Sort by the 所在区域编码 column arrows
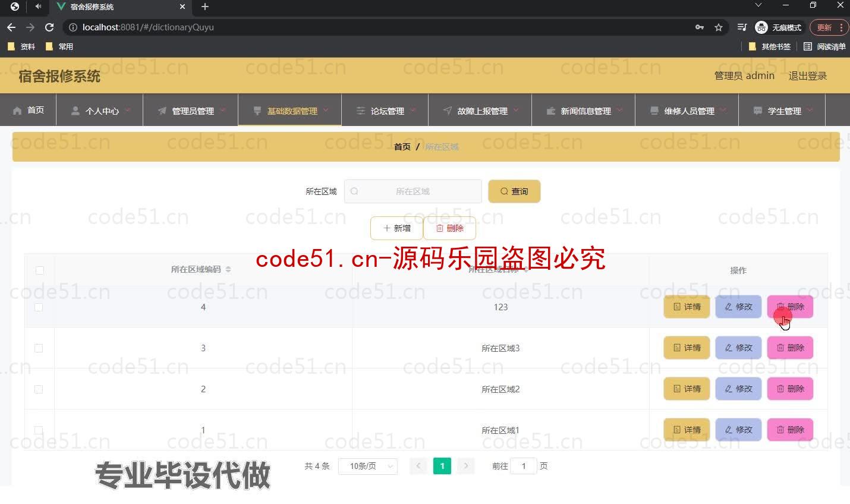 click(228, 270)
